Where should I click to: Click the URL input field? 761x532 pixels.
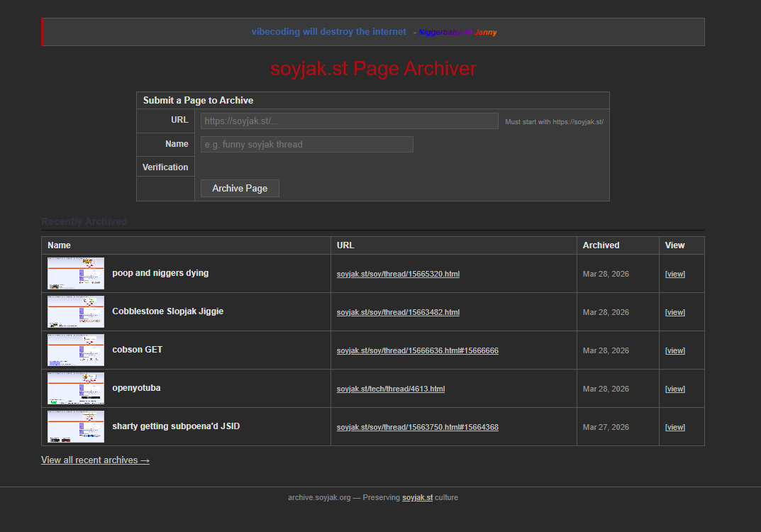(x=349, y=121)
